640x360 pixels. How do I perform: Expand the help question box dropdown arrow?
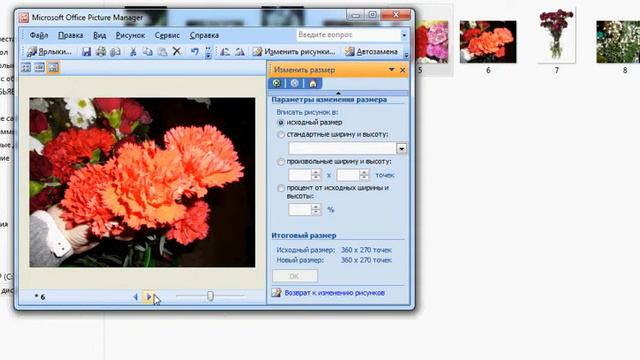(x=404, y=36)
